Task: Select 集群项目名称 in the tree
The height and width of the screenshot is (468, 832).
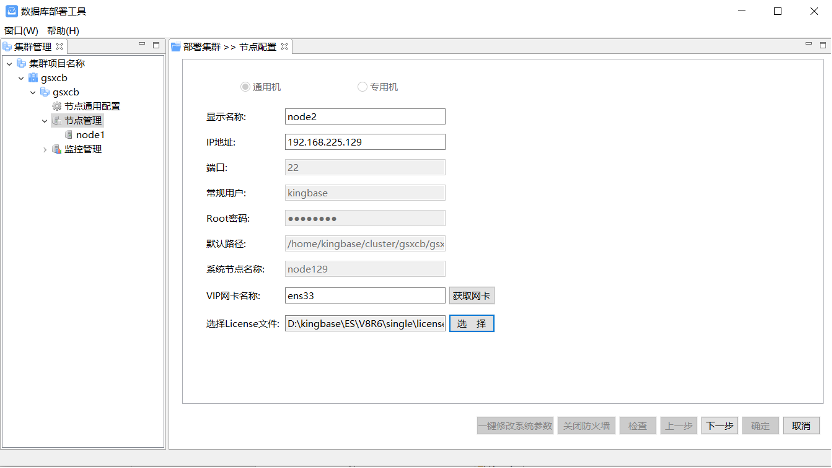Action: 57,63
